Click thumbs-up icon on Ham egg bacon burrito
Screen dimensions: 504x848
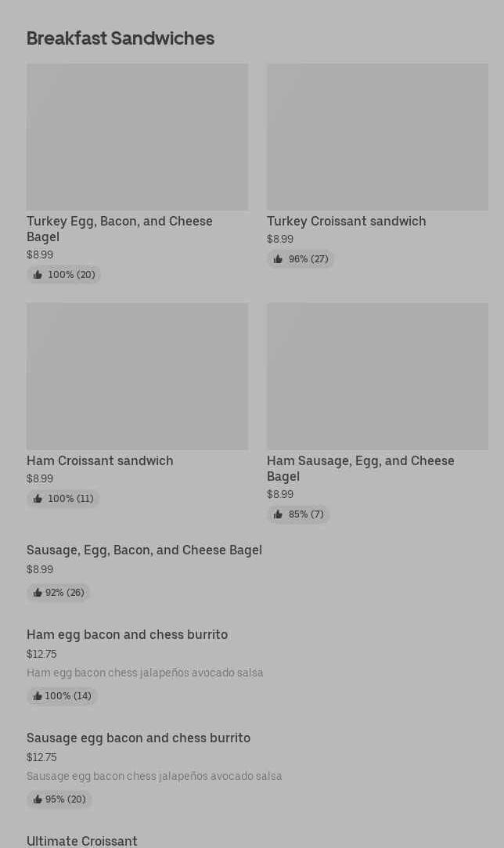(38, 696)
